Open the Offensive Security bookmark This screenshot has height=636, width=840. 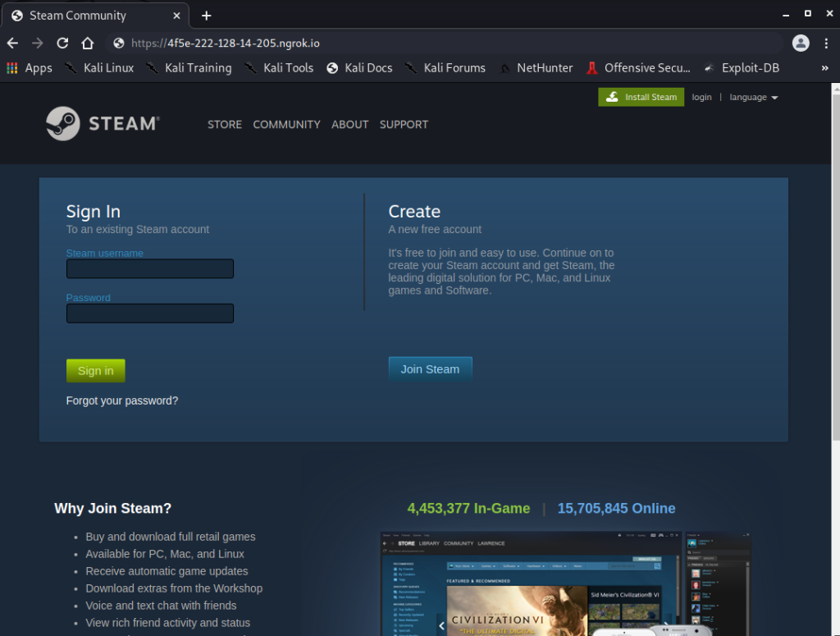pos(638,68)
